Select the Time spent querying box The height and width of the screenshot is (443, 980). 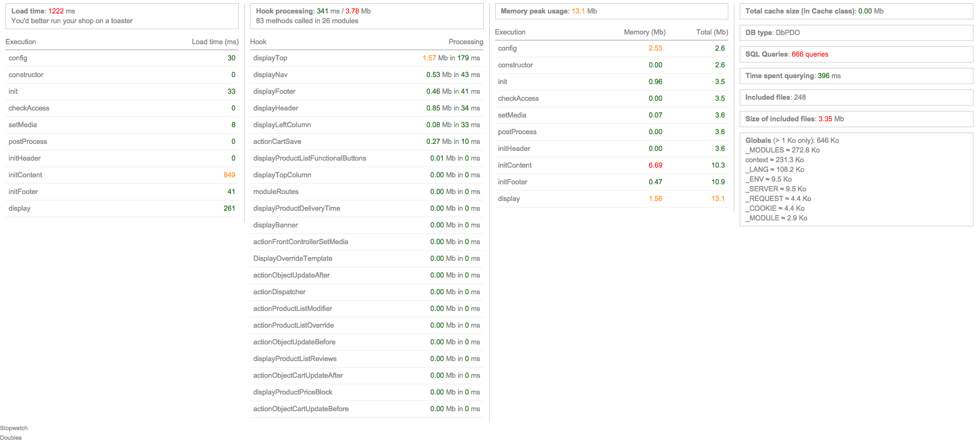point(856,75)
